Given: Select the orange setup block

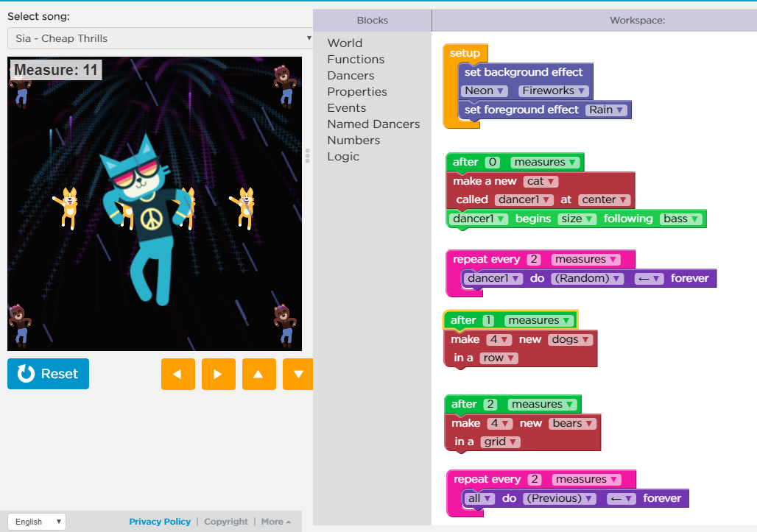Looking at the screenshot, I should coord(465,53).
